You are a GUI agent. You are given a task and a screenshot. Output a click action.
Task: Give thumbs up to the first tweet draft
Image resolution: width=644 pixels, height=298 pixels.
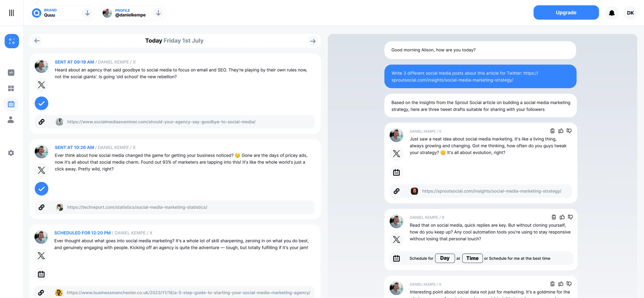tap(561, 131)
